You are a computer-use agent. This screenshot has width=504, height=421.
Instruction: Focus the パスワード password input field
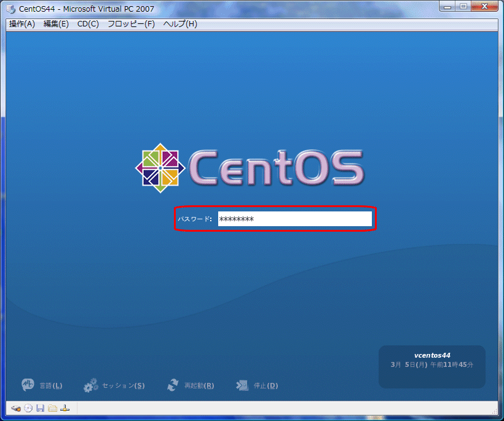coord(295,219)
